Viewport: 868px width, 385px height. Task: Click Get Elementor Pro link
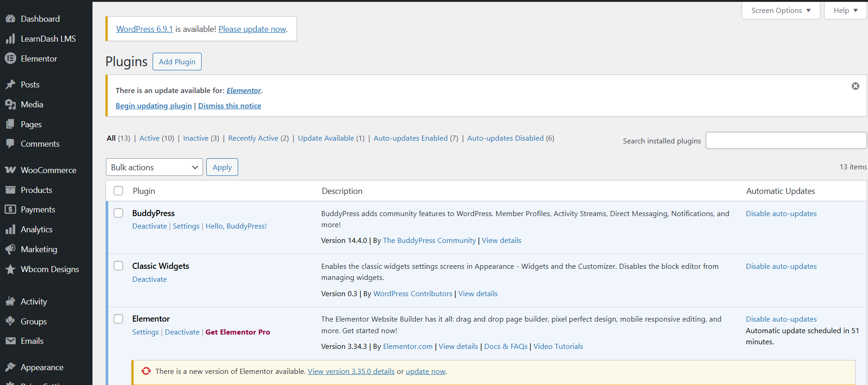238,332
